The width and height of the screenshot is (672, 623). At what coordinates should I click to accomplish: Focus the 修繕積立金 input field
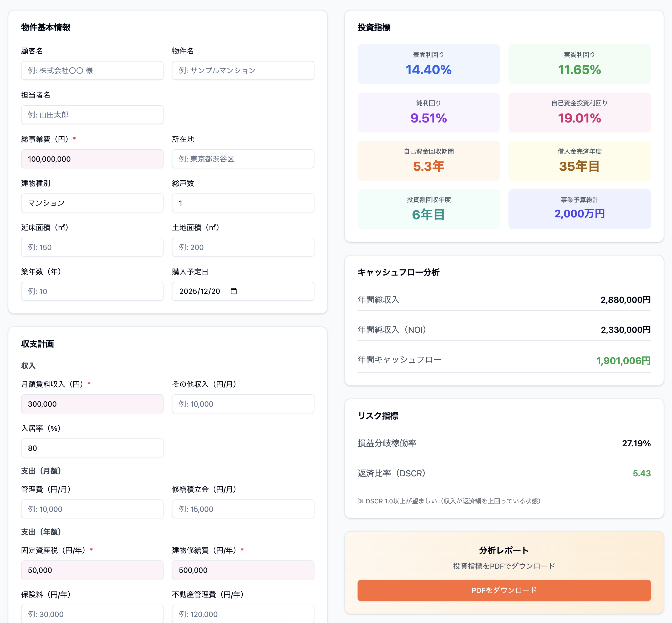coord(243,509)
